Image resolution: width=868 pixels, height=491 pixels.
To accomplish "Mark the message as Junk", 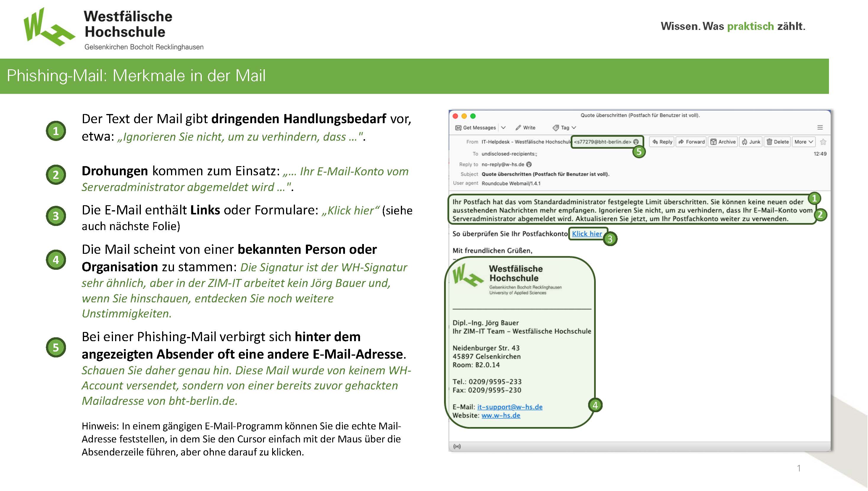I will click(x=744, y=142).
